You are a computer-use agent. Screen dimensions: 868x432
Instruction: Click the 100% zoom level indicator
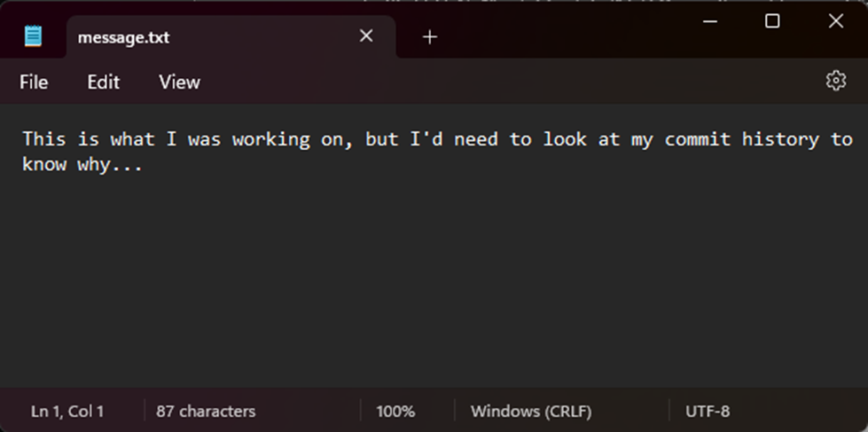[x=395, y=411]
